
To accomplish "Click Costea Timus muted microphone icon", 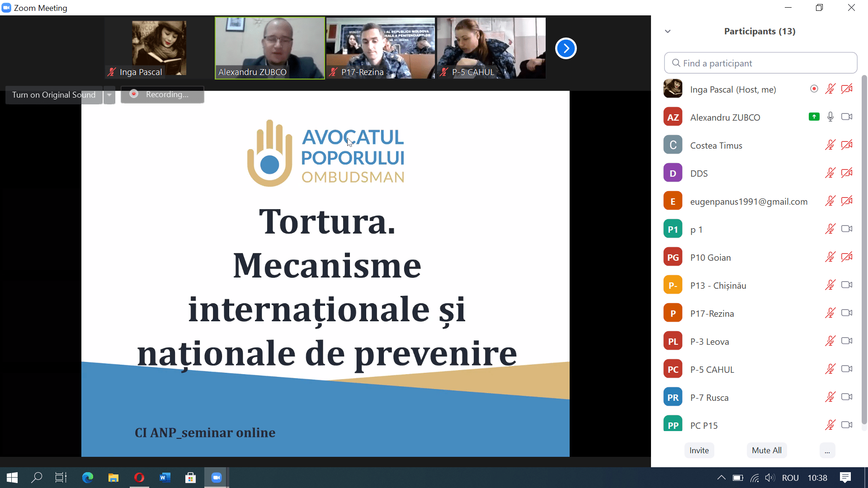I will tap(830, 145).
